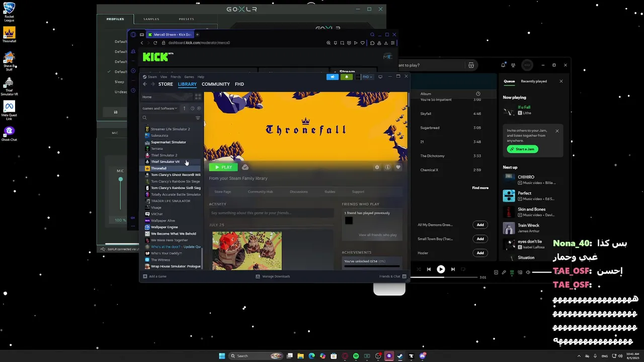The image size is (644, 362).
Task: Open Games and Software dropdown in Steam
Action: click(x=159, y=108)
